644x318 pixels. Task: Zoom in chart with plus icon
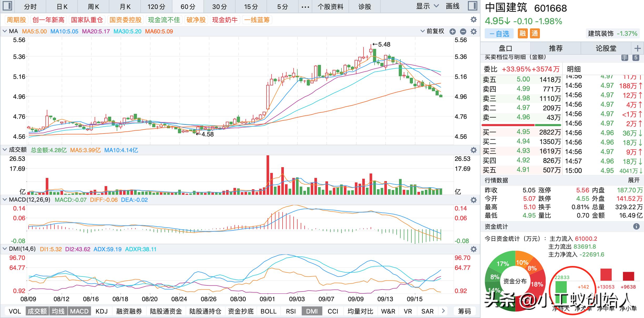point(452,32)
